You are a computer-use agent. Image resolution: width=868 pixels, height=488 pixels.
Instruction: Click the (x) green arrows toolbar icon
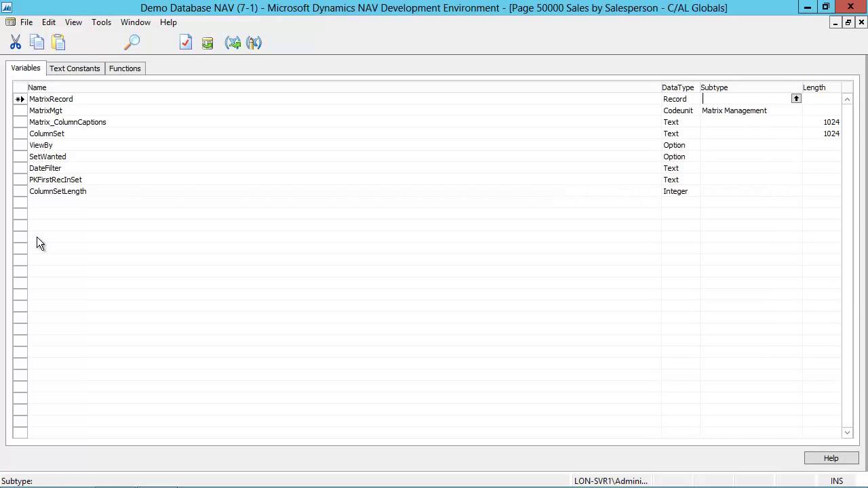point(233,43)
